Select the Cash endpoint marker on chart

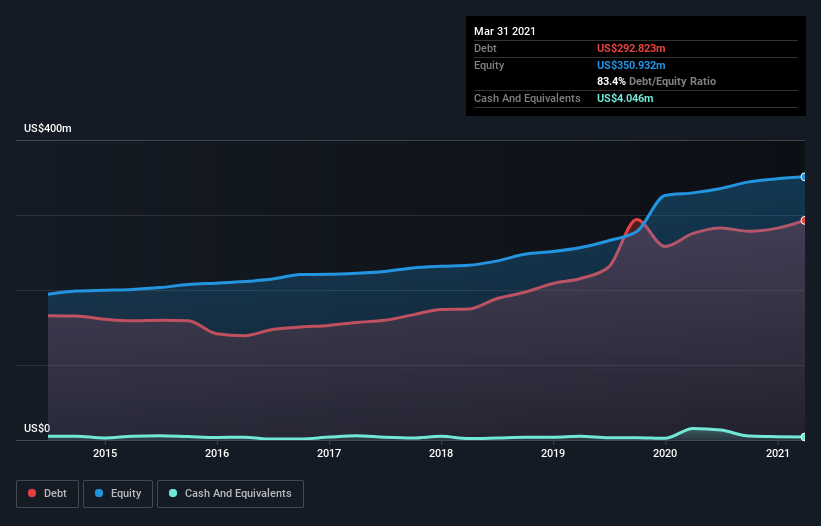(x=804, y=437)
